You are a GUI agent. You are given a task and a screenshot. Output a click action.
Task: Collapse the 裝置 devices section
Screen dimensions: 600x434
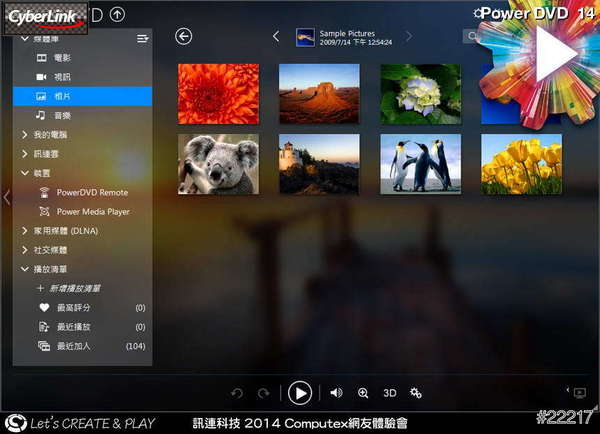click(25, 173)
